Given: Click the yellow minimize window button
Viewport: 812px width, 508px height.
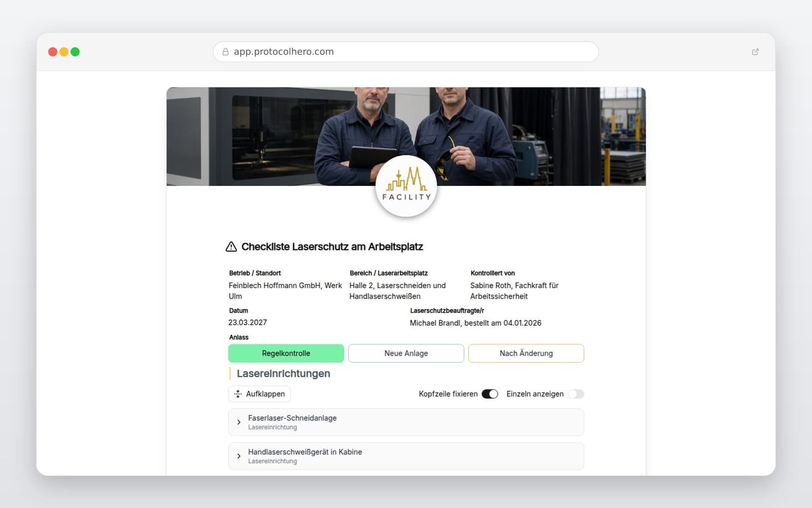Looking at the screenshot, I should [64, 52].
